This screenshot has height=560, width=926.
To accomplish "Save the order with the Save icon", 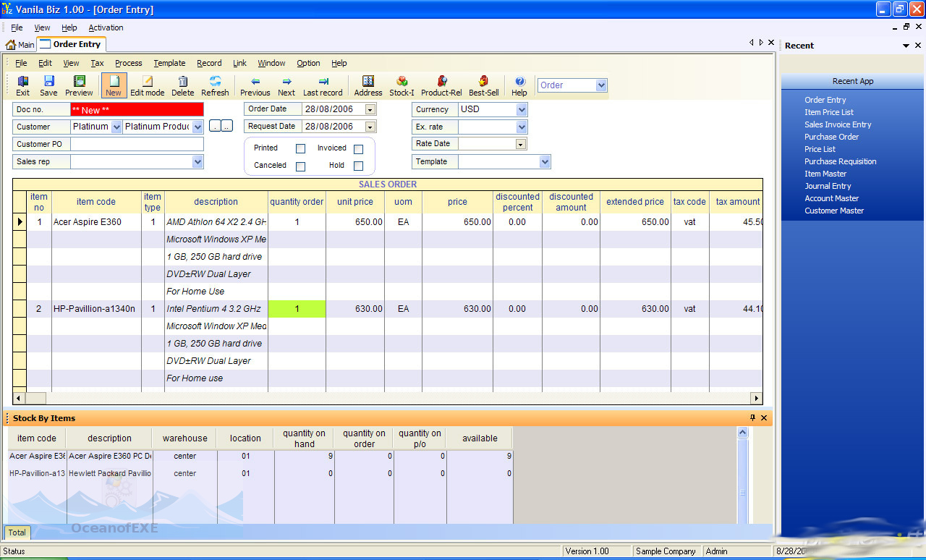I will pyautogui.click(x=48, y=85).
